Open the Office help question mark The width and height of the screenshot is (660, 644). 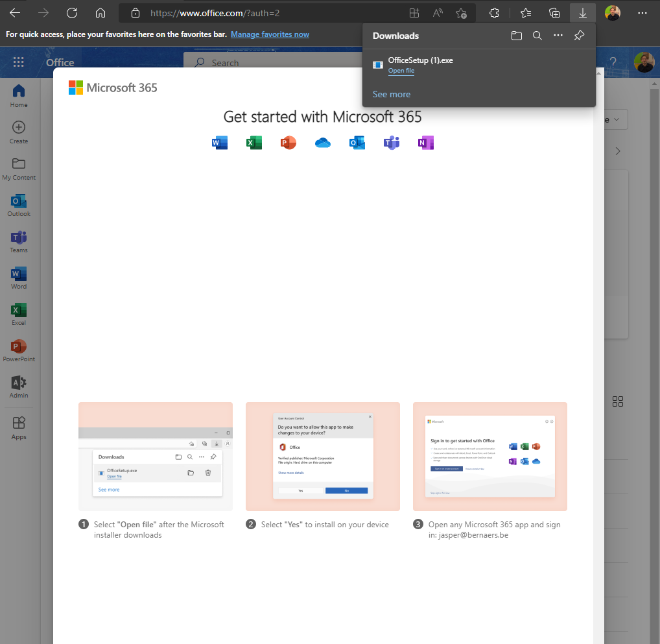click(x=613, y=62)
